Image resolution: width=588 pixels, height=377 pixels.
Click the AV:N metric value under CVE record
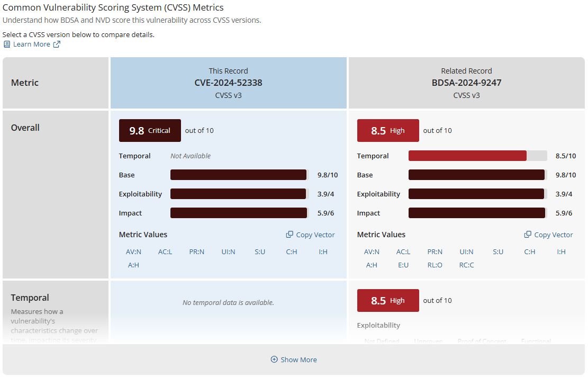[133, 252]
